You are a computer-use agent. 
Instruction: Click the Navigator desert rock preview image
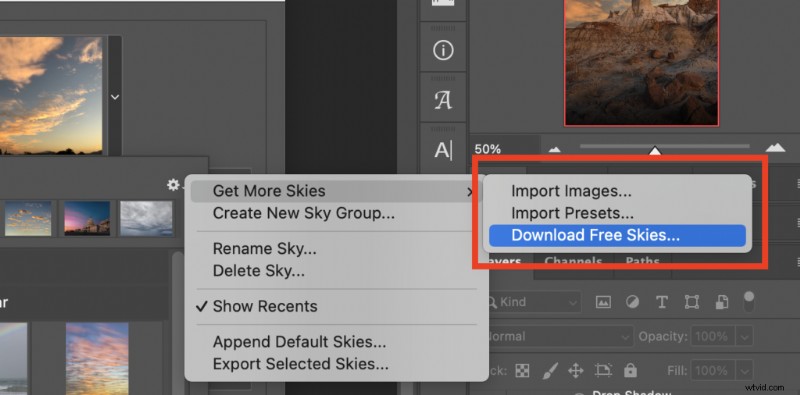(642, 62)
